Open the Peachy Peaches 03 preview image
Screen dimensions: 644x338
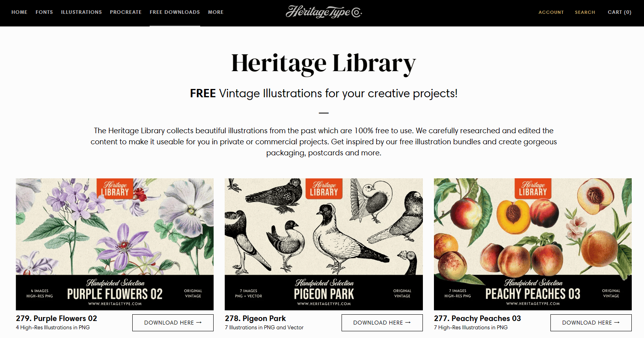point(533,244)
